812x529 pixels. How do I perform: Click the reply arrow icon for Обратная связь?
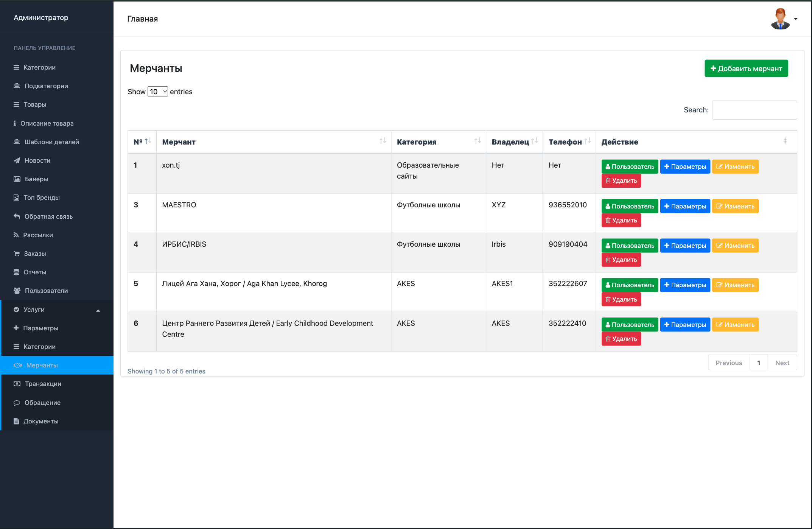point(17,216)
